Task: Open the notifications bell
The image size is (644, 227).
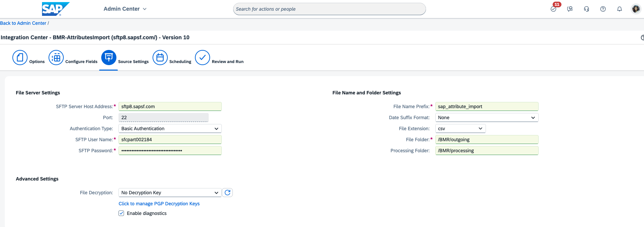Action: (620, 9)
